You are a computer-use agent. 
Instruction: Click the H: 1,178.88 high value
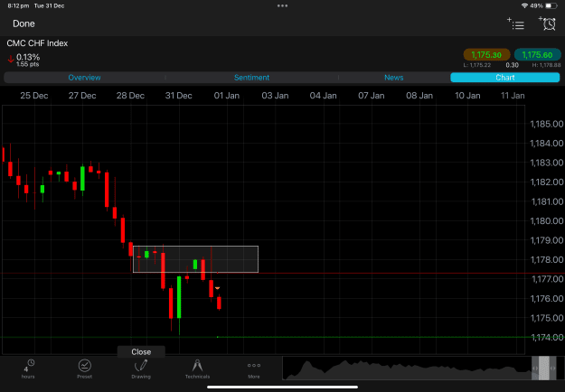click(x=546, y=65)
